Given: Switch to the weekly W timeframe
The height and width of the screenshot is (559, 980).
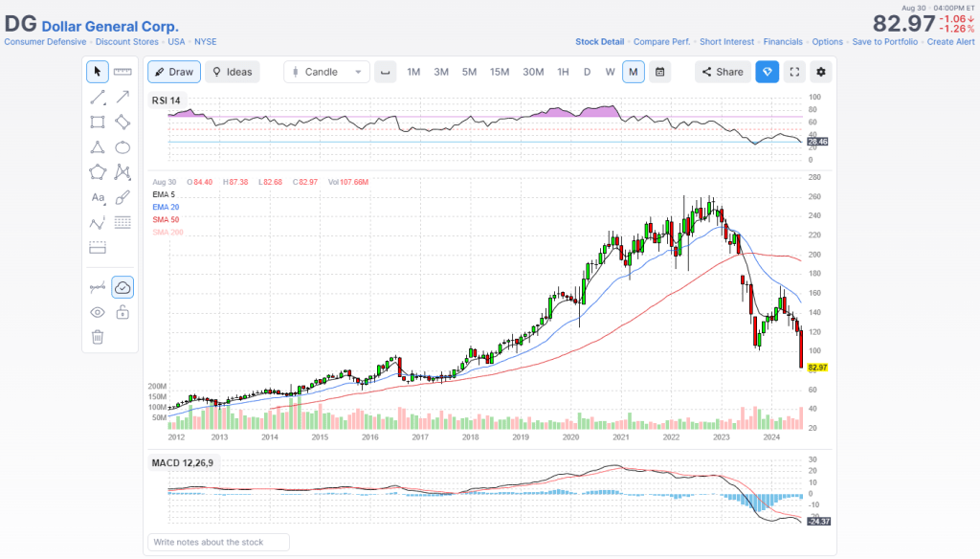Looking at the screenshot, I should (610, 72).
